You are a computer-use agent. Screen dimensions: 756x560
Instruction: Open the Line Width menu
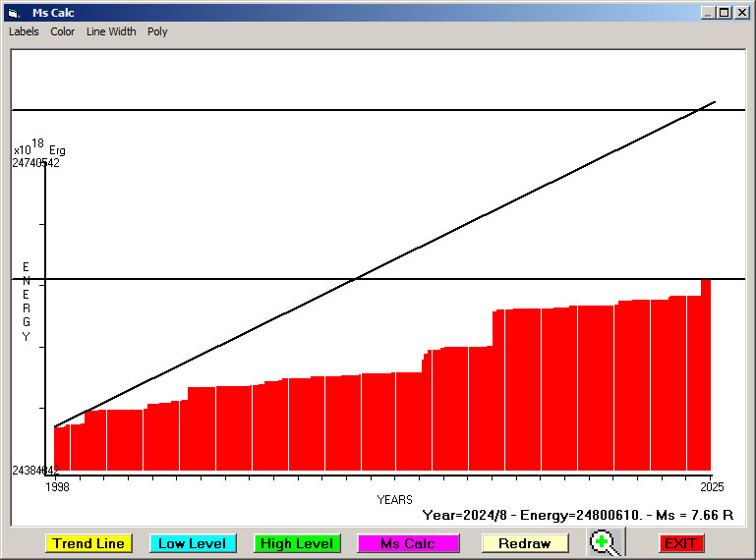(111, 31)
